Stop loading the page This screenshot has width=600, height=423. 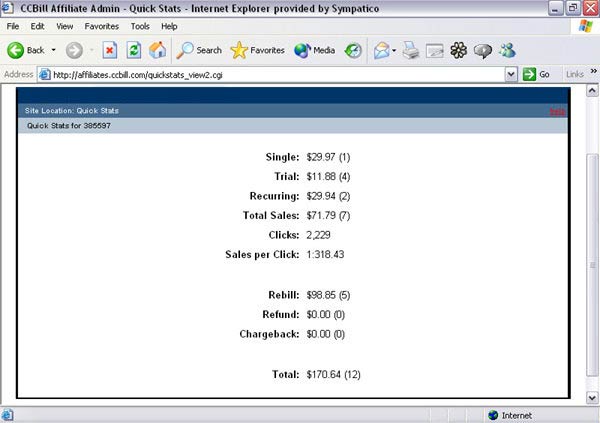tap(110, 50)
